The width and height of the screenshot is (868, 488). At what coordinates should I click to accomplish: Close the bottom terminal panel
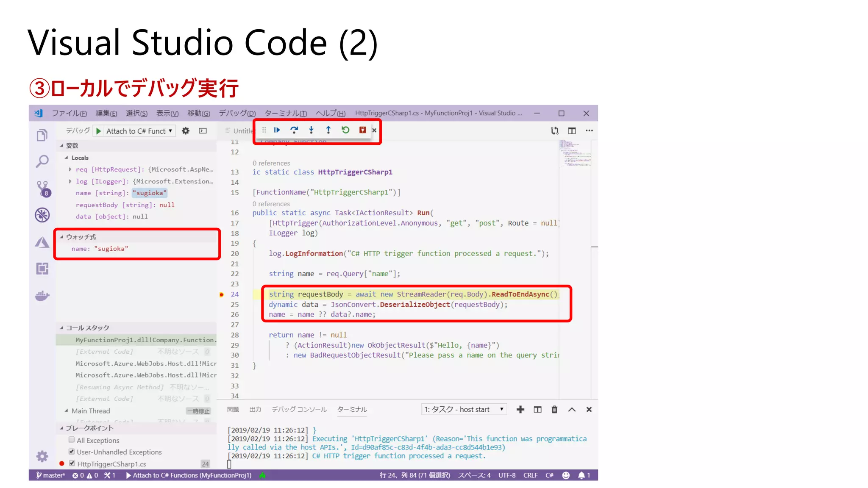tap(589, 410)
